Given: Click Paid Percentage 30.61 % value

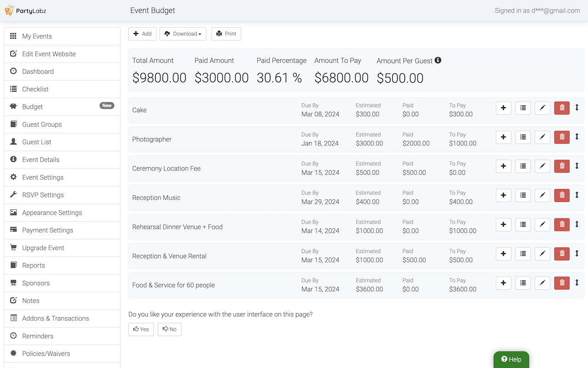Looking at the screenshot, I should click(x=279, y=78).
